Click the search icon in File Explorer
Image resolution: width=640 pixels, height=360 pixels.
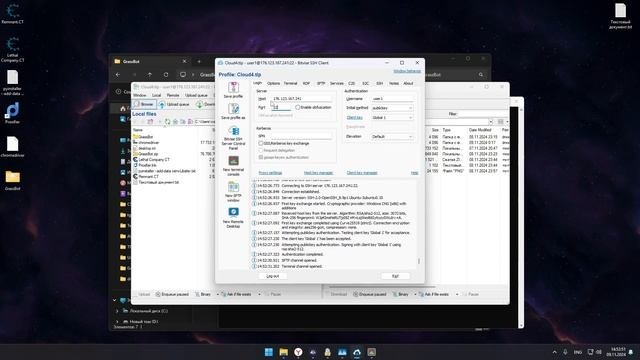[481, 75]
